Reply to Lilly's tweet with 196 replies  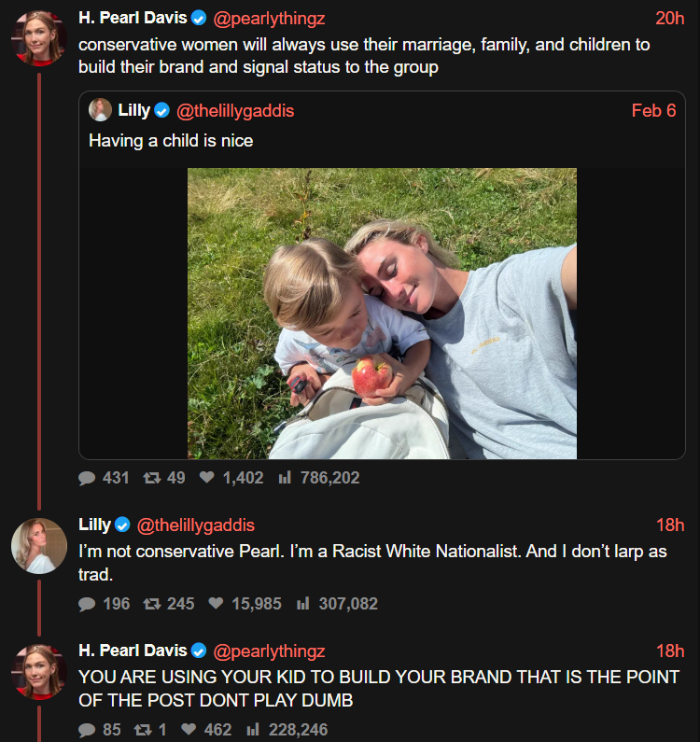tap(88, 604)
